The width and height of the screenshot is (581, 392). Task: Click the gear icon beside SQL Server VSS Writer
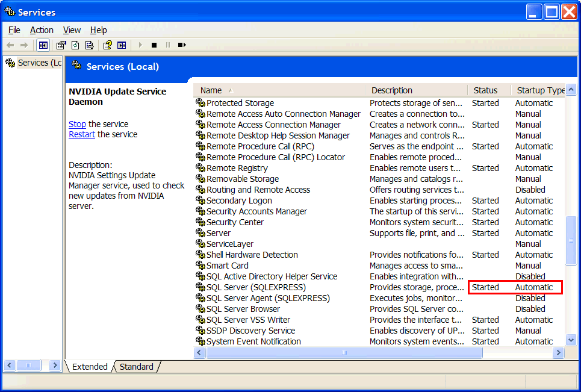(200, 319)
